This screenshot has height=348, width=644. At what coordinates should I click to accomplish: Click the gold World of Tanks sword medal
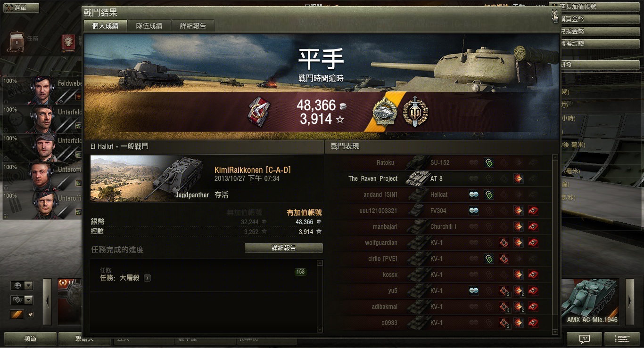point(415,112)
